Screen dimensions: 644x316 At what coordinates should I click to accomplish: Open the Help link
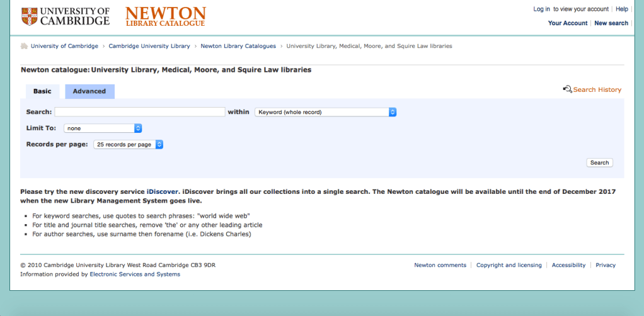point(622,9)
